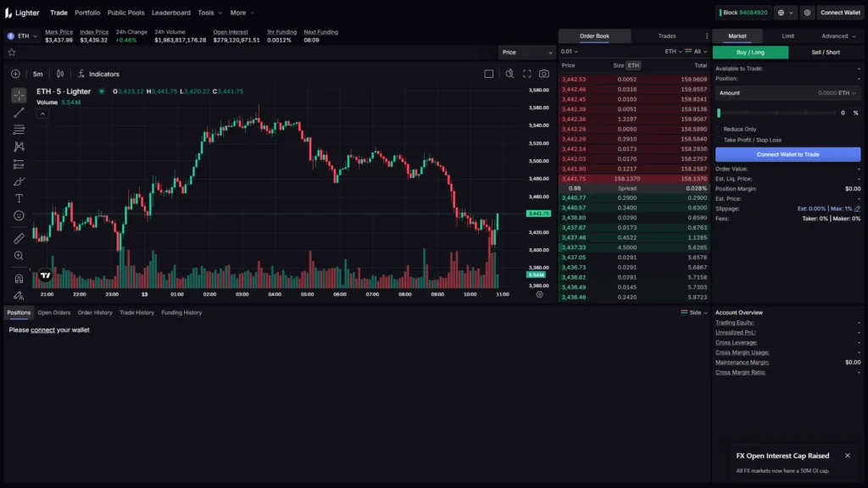
Task: Open the settings gear icon
Action: 807,13
